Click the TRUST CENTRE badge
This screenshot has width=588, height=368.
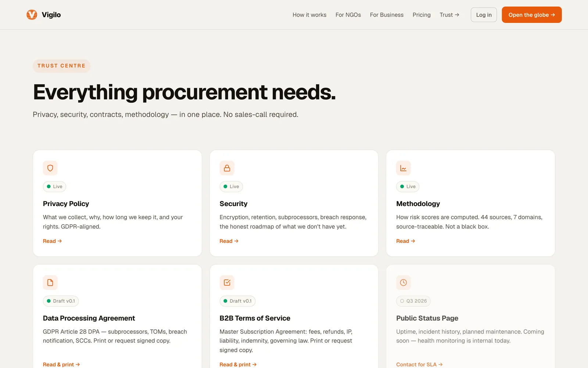click(x=61, y=66)
